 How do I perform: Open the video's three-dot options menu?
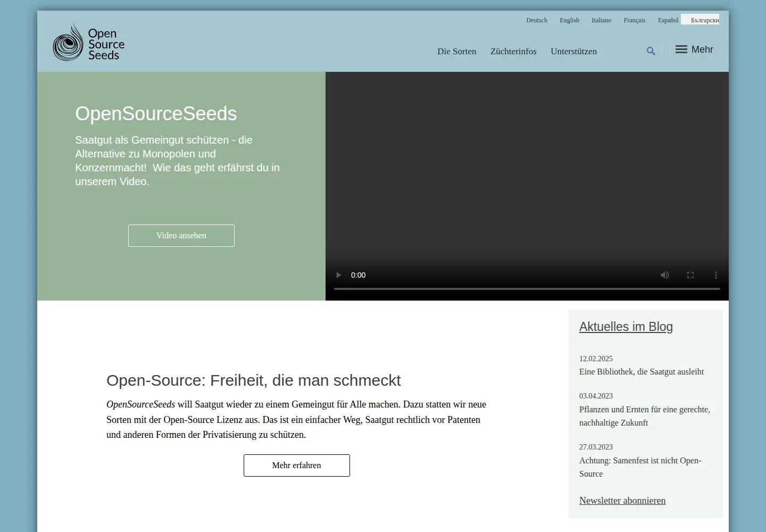716,275
